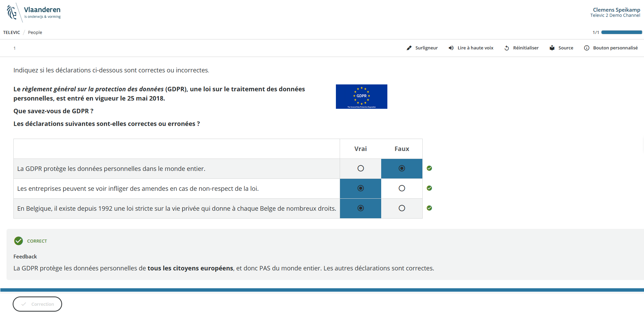Click the Clemens Speikamp user name
The height and width of the screenshot is (314, 644).
[616, 10]
